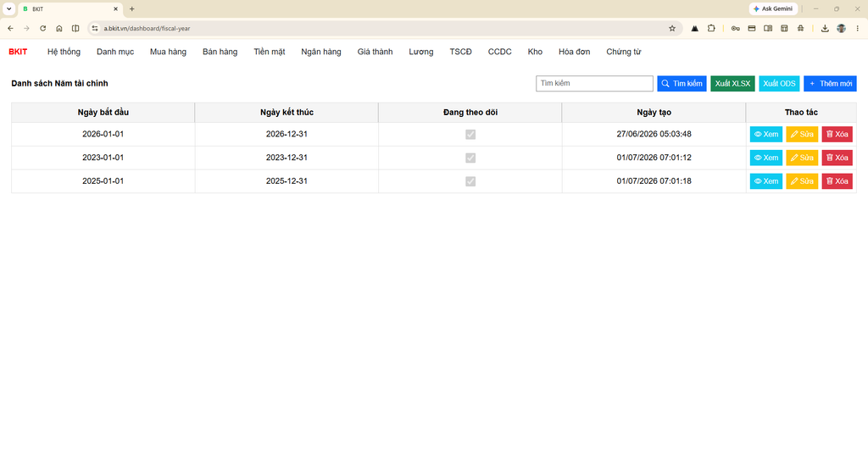Viewport: 868px width, 466px height.
Task: Open the profile avatar in the toolbar
Action: pos(842,28)
